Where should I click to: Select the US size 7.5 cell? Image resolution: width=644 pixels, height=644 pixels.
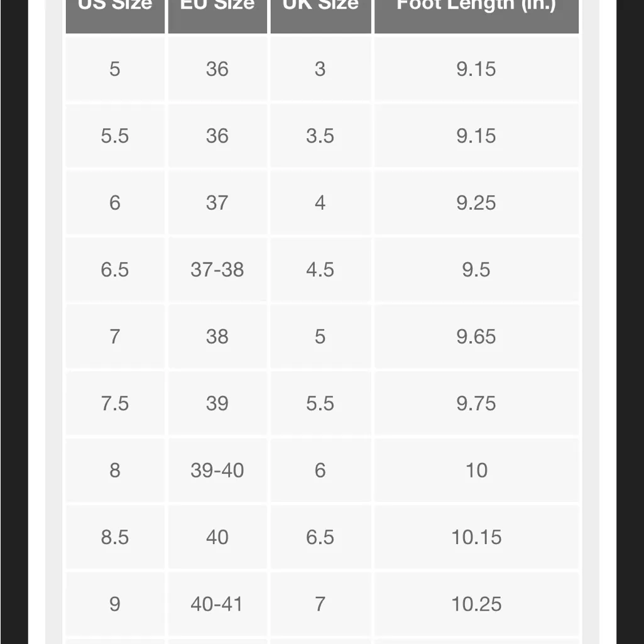coord(115,403)
